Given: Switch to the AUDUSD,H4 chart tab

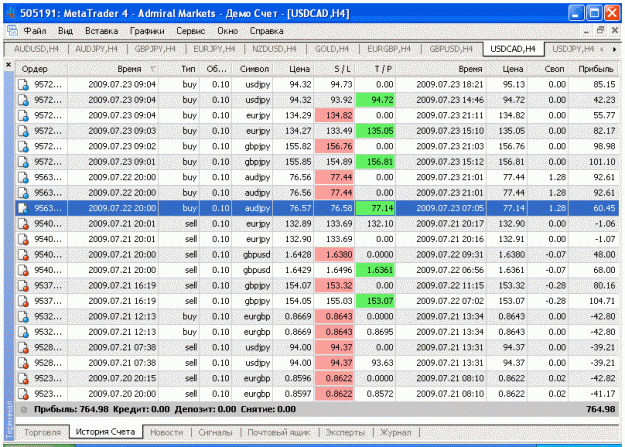Looking at the screenshot, I should (36, 49).
